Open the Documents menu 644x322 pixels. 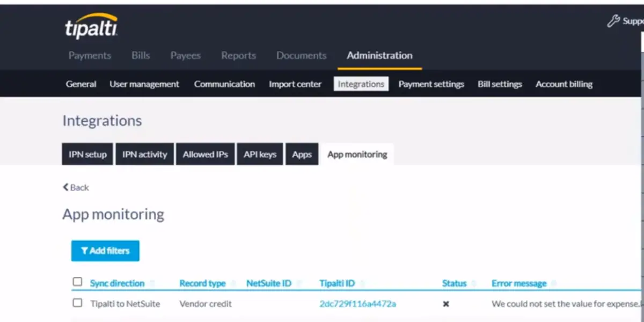(301, 55)
